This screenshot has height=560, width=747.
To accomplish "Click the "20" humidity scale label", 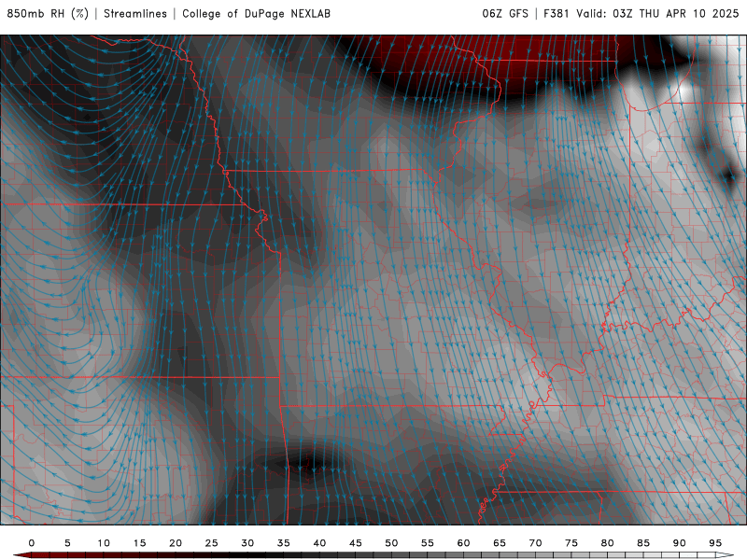I will pos(176,543).
